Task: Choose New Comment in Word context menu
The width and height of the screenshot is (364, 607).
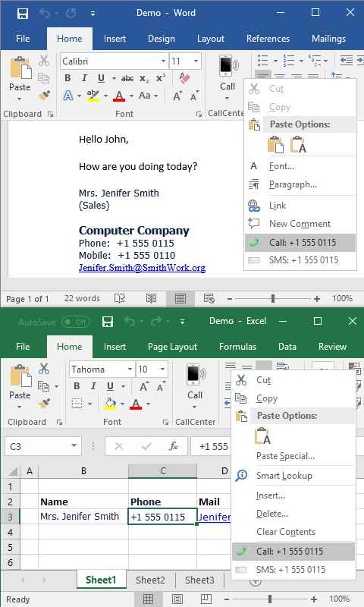Action: [x=300, y=224]
